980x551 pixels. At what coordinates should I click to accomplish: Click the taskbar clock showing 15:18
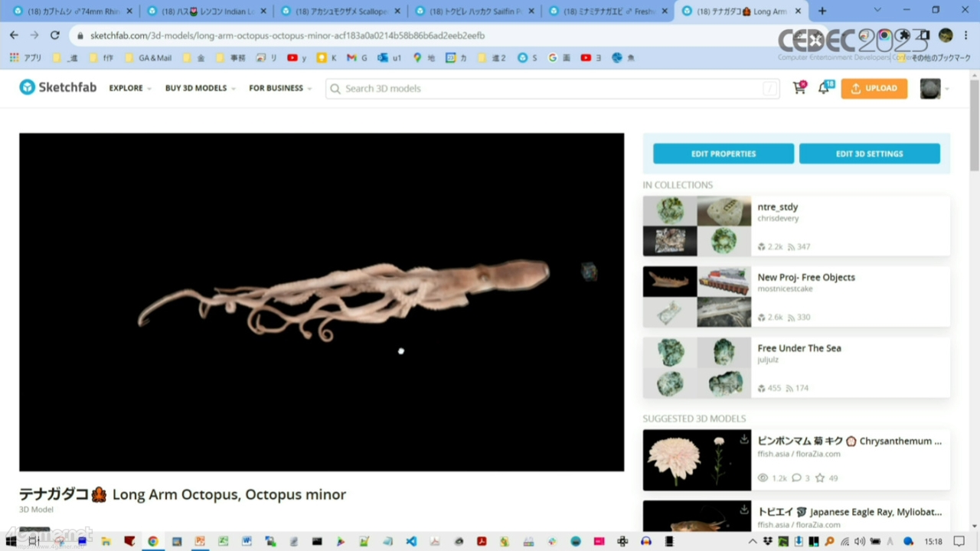933,542
